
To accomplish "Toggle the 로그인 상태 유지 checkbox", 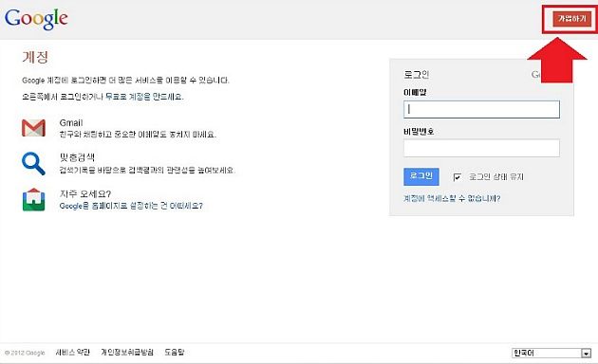I will (457, 177).
